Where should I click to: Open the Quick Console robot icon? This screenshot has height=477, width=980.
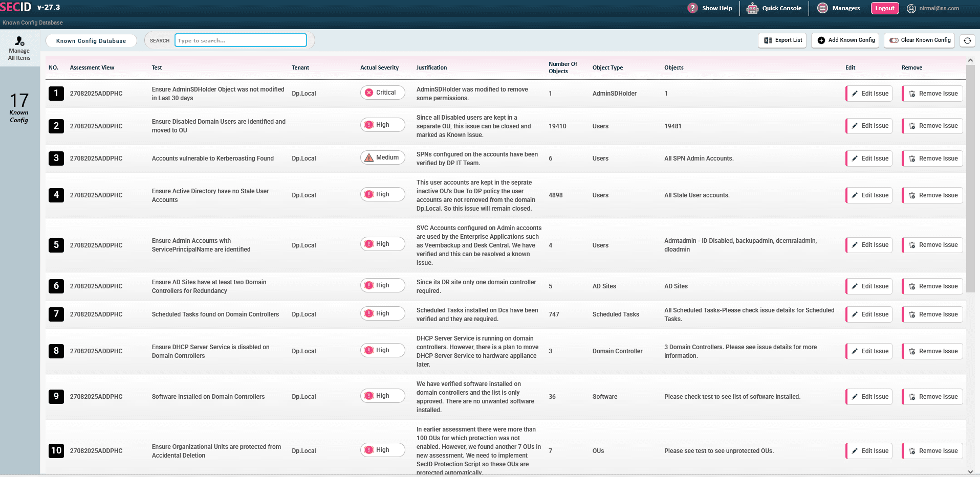[752, 8]
